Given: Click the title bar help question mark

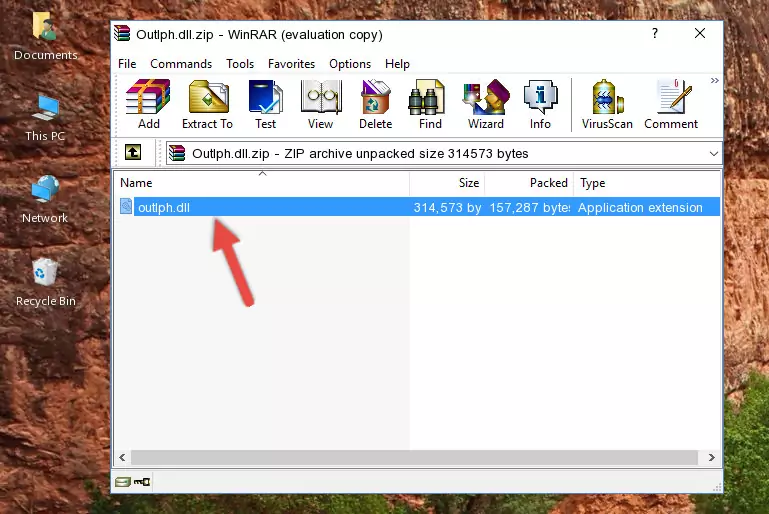Looking at the screenshot, I should tap(655, 33).
